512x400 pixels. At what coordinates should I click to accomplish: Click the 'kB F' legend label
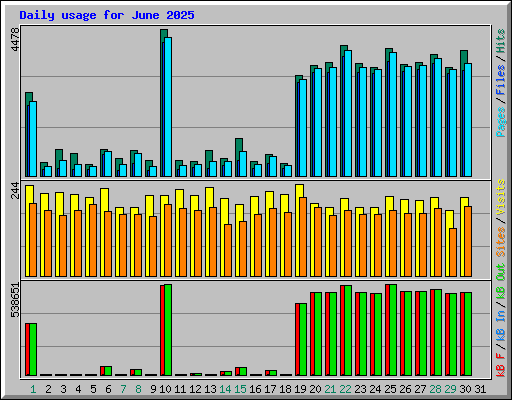[x=501, y=365]
